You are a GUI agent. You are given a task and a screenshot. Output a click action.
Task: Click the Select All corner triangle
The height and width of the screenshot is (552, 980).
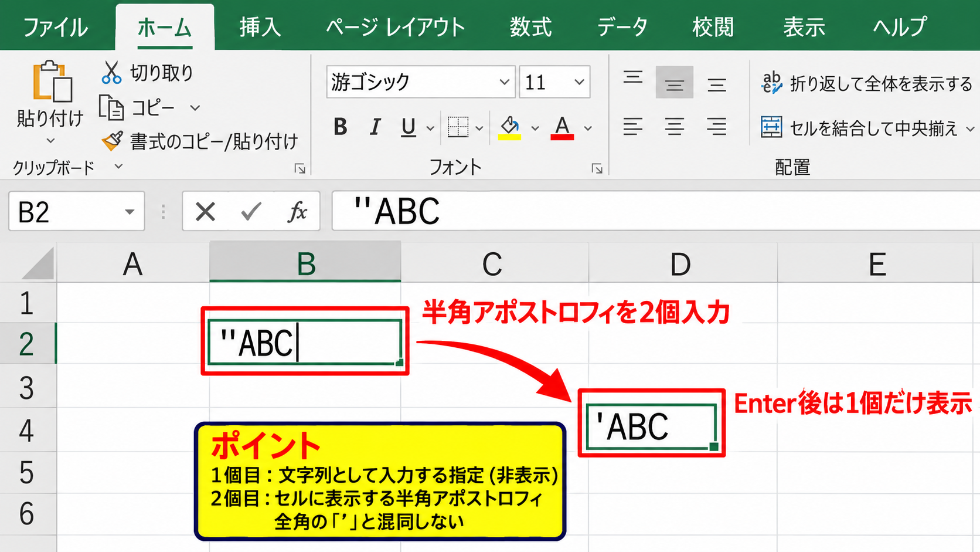click(x=39, y=263)
